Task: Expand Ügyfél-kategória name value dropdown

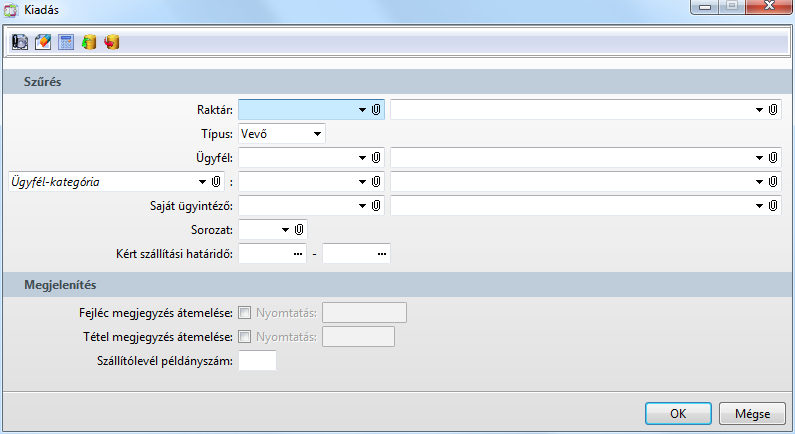Action: point(760,182)
